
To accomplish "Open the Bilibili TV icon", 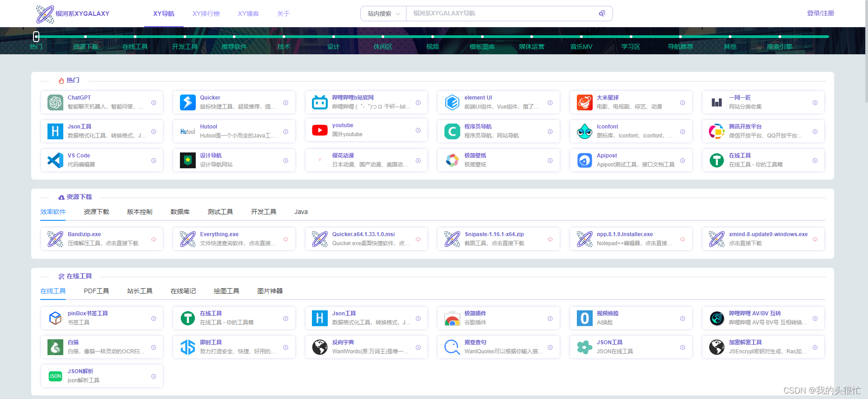I will (x=320, y=102).
